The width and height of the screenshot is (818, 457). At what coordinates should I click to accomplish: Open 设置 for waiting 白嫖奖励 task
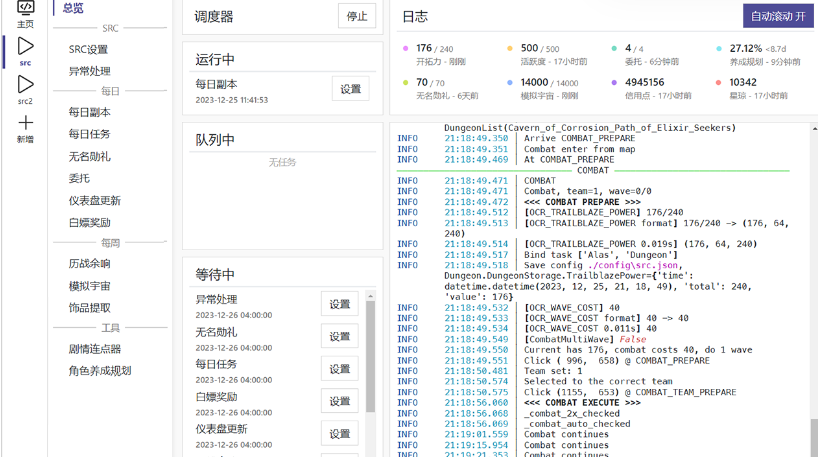[x=339, y=401]
